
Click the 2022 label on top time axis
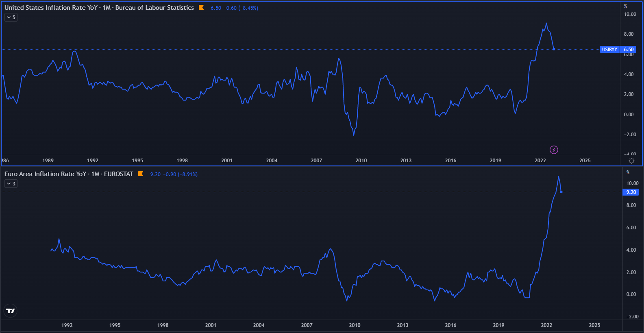coord(540,161)
